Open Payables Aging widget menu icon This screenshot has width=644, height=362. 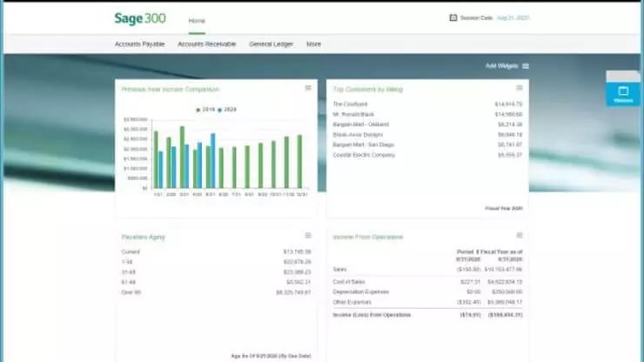(308, 236)
